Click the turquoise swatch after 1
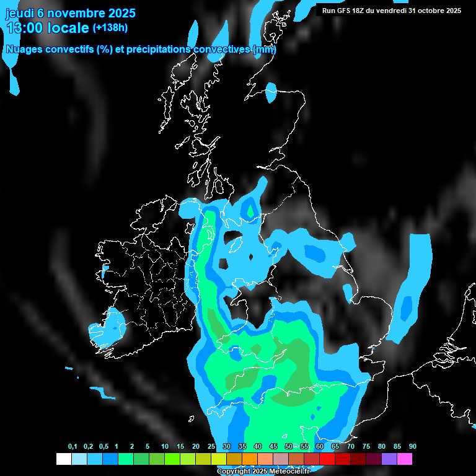 click(x=125, y=459)
